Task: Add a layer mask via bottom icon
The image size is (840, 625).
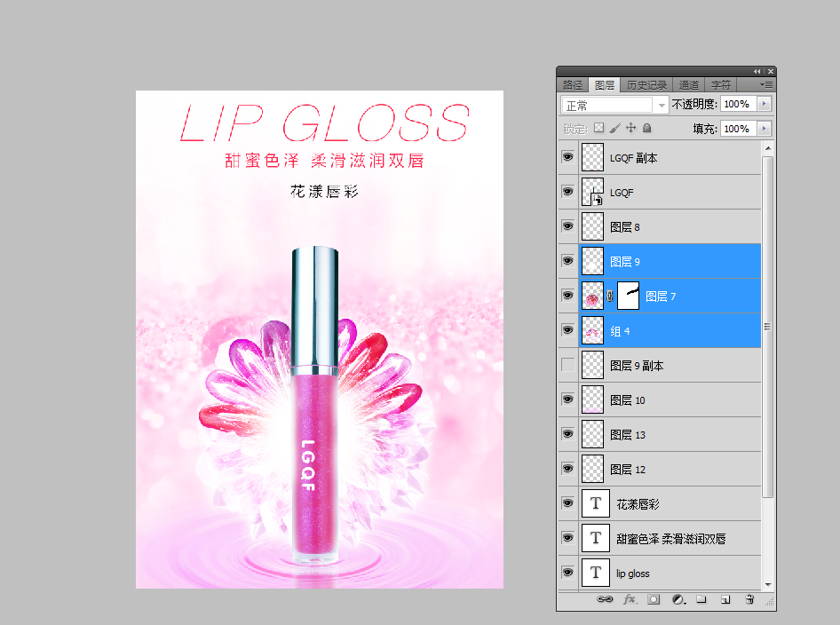Action: click(x=654, y=599)
